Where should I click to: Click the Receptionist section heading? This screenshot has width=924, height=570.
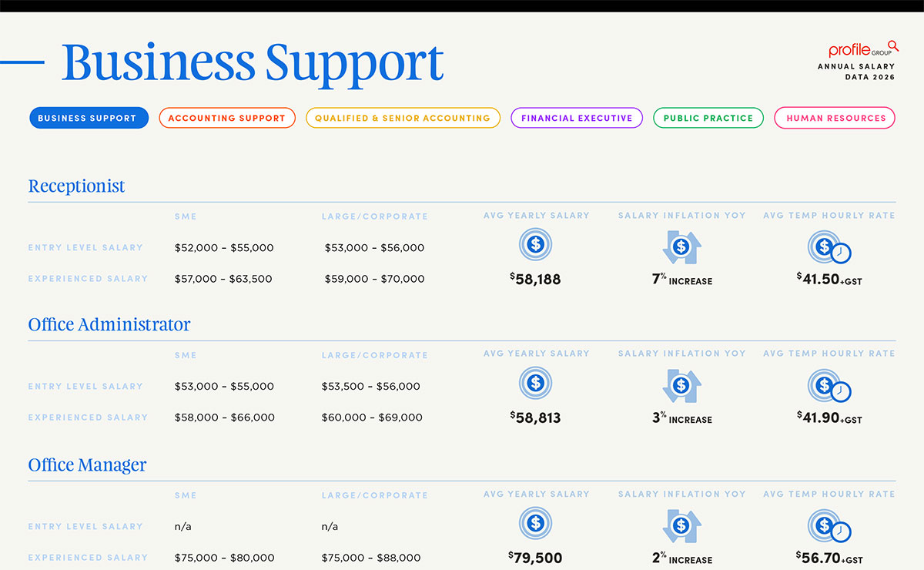(x=77, y=186)
